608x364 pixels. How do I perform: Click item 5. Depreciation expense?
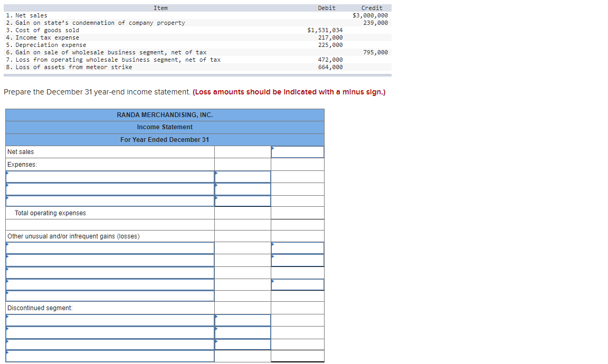coord(46,45)
